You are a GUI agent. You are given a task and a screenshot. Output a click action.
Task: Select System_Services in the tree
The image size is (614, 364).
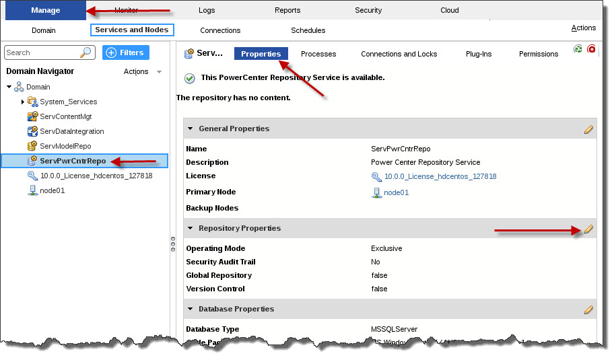(68, 102)
